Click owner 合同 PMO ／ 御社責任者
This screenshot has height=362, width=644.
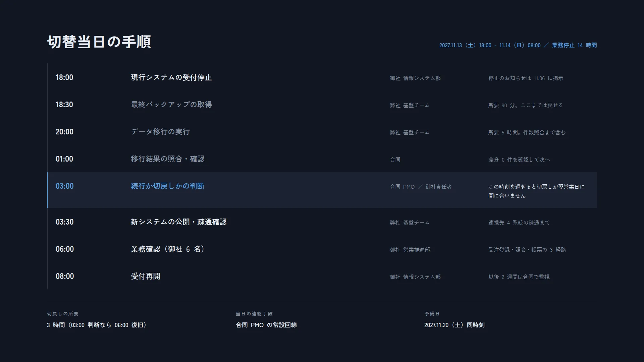click(421, 187)
